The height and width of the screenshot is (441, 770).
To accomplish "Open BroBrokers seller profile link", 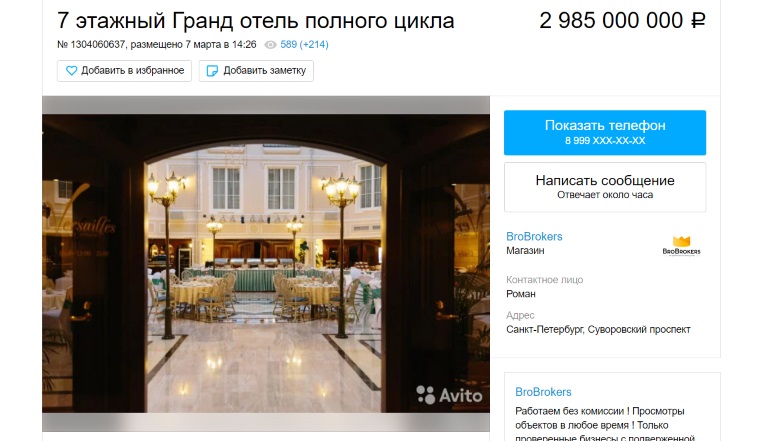I will [x=534, y=237].
